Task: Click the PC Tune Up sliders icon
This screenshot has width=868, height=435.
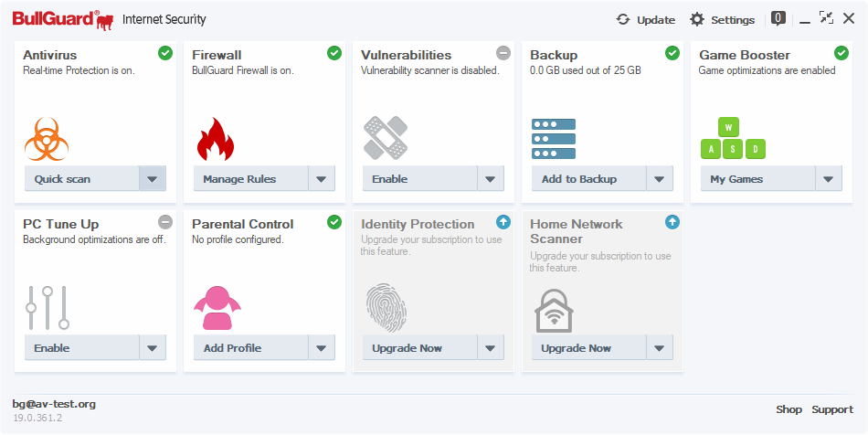Action: 48,307
